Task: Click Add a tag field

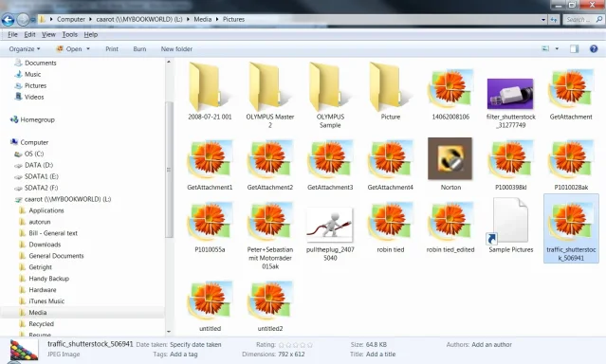Action: tap(184, 354)
